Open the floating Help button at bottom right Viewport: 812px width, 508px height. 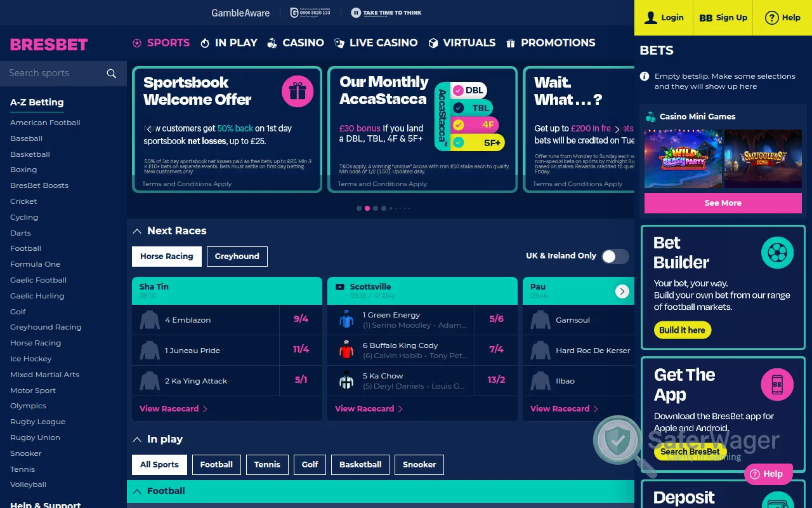[x=768, y=474]
